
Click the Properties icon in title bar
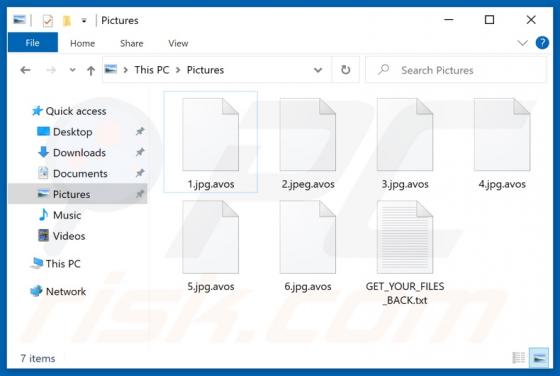pos(48,21)
